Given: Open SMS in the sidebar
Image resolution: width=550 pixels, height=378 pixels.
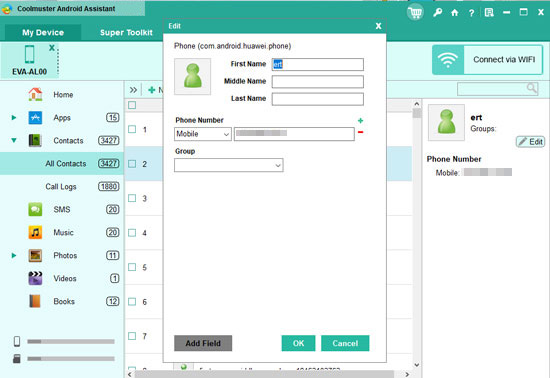Looking at the screenshot, I should (x=62, y=210).
